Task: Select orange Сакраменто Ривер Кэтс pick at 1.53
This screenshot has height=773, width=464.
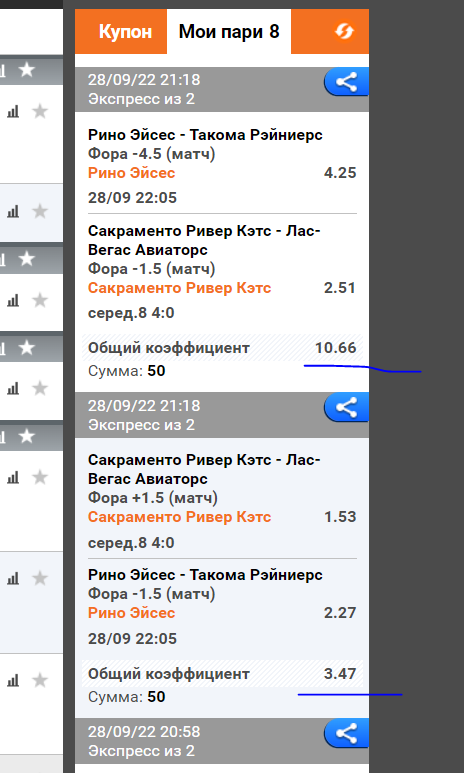Action: pos(179,517)
